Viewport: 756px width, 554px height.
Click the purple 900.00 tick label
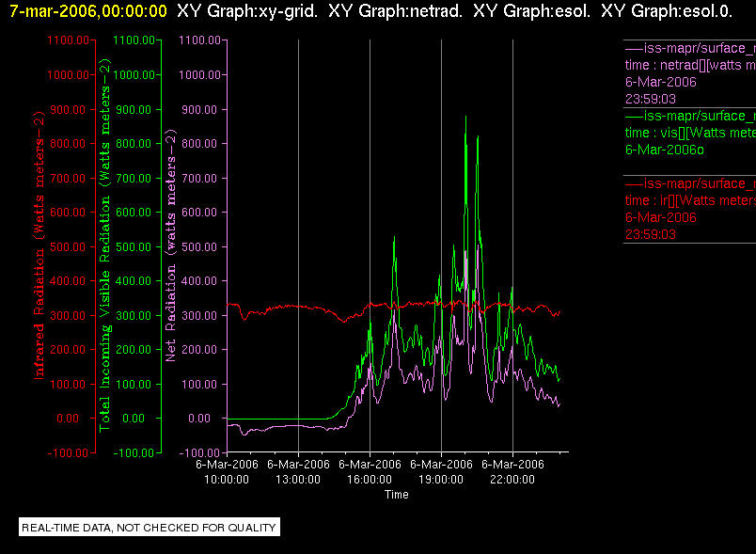click(199, 109)
